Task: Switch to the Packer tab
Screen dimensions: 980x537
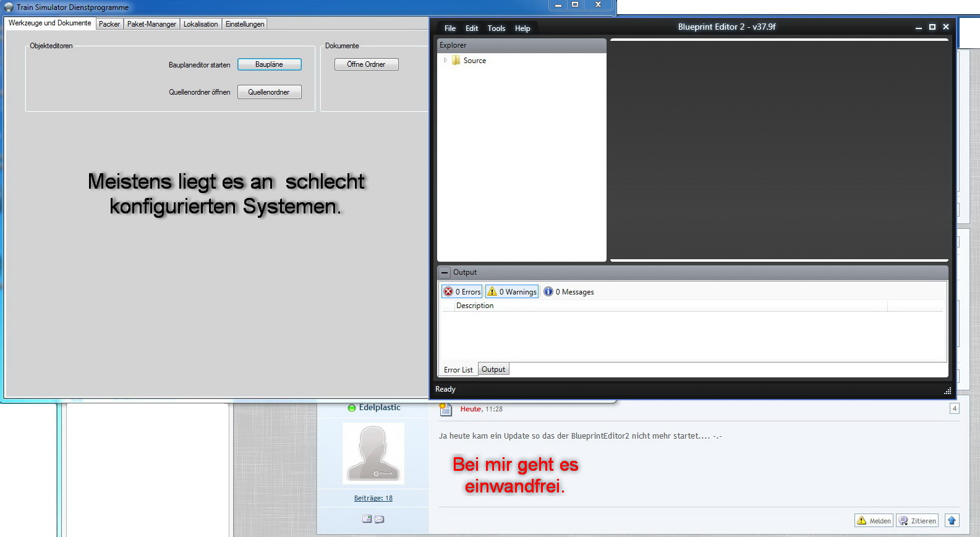Action: point(109,24)
